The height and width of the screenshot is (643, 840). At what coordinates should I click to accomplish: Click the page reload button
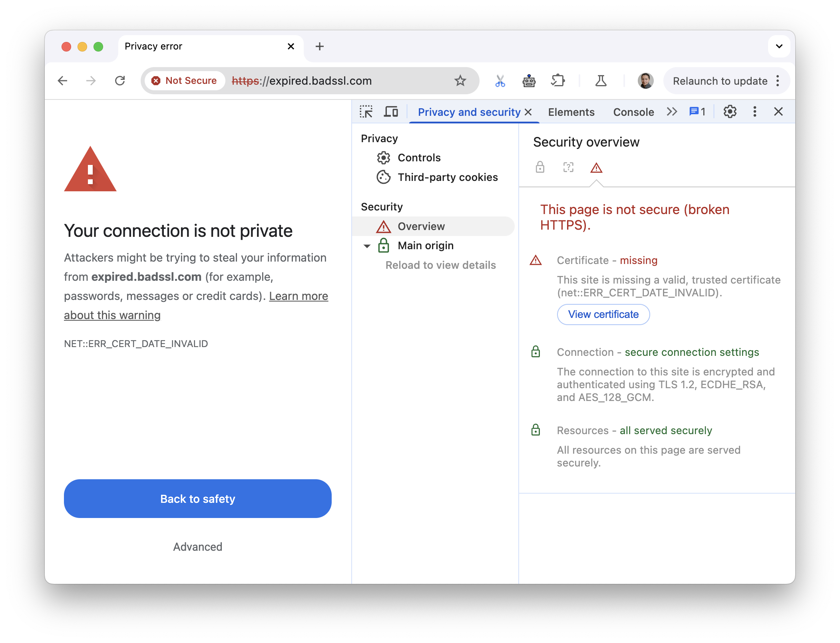click(x=119, y=80)
